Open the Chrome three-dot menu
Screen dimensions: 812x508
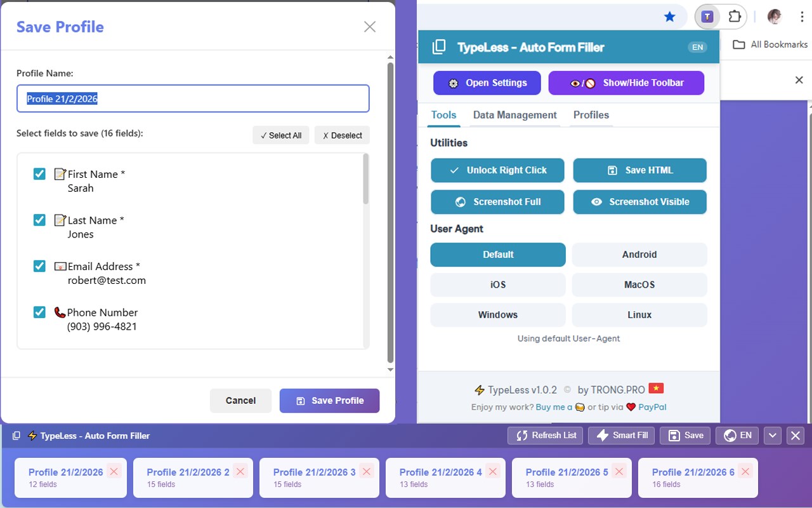tap(802, 17)
